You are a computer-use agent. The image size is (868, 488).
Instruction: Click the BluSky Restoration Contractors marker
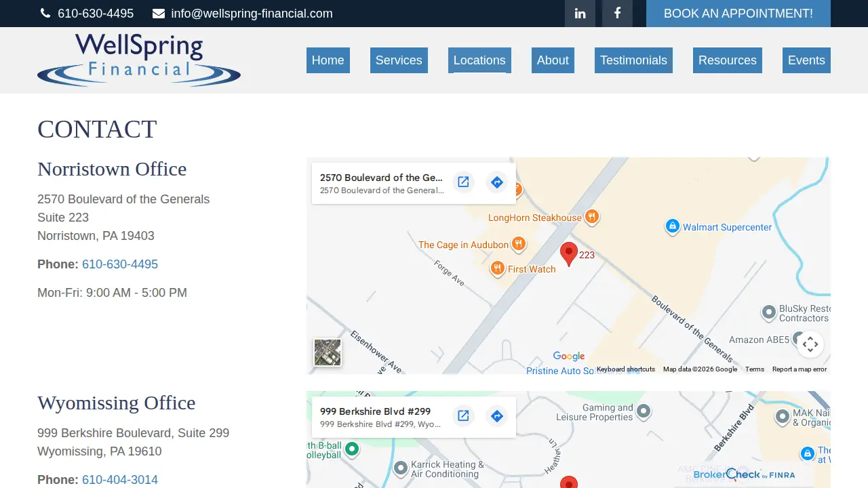click(768, 312)
